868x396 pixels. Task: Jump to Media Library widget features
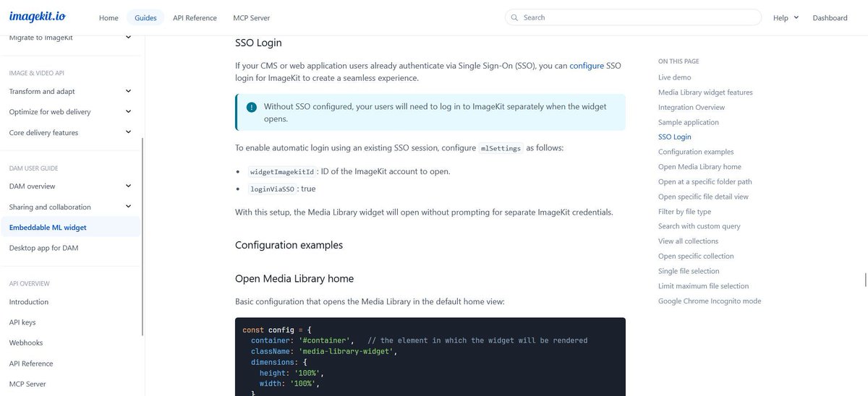click(705, 92)
